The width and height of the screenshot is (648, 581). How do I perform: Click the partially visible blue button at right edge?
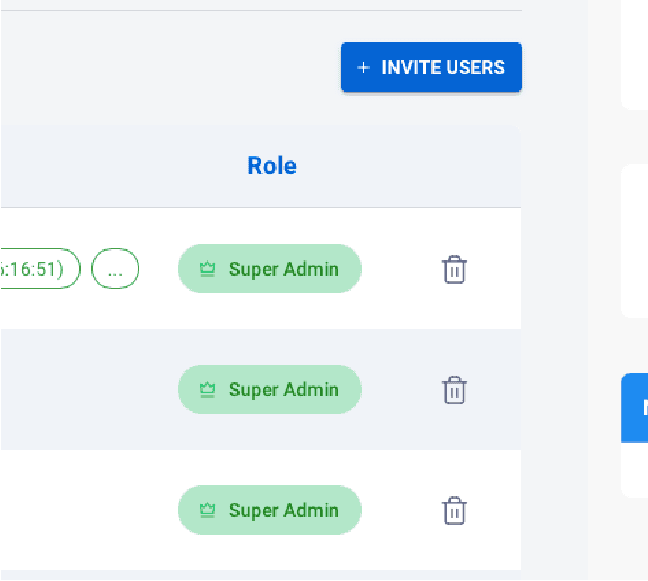tap(635, 407)
